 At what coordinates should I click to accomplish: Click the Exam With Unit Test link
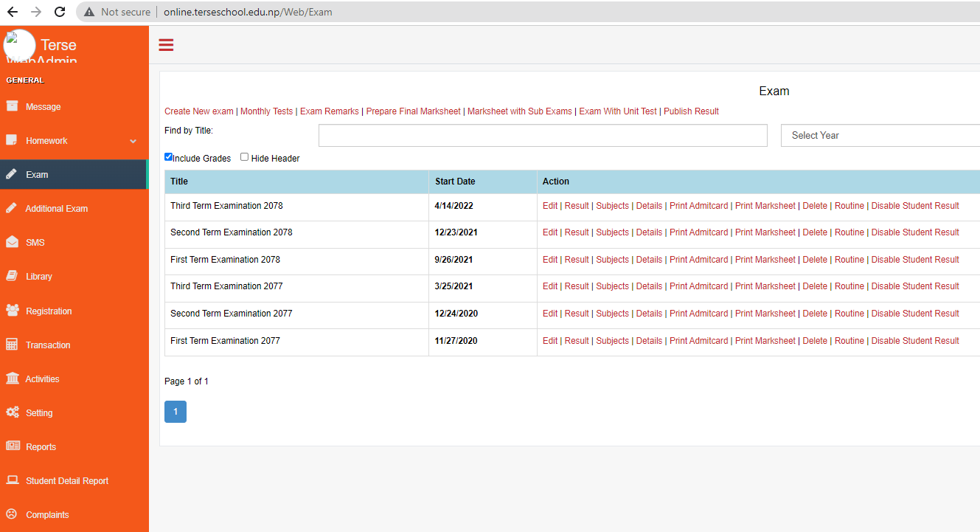tap(618, 111)
